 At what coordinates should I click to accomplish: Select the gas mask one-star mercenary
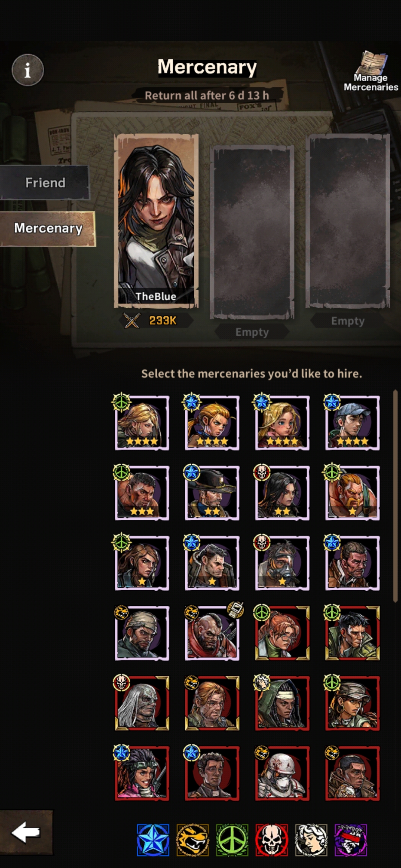coord(282,563)
